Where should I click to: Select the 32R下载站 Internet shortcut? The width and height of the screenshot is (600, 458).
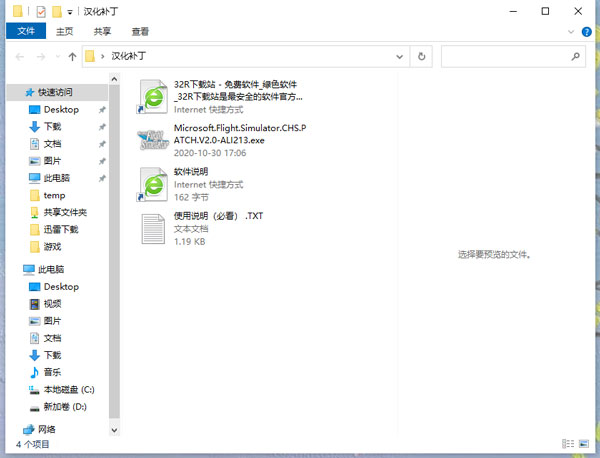point(155,97)
